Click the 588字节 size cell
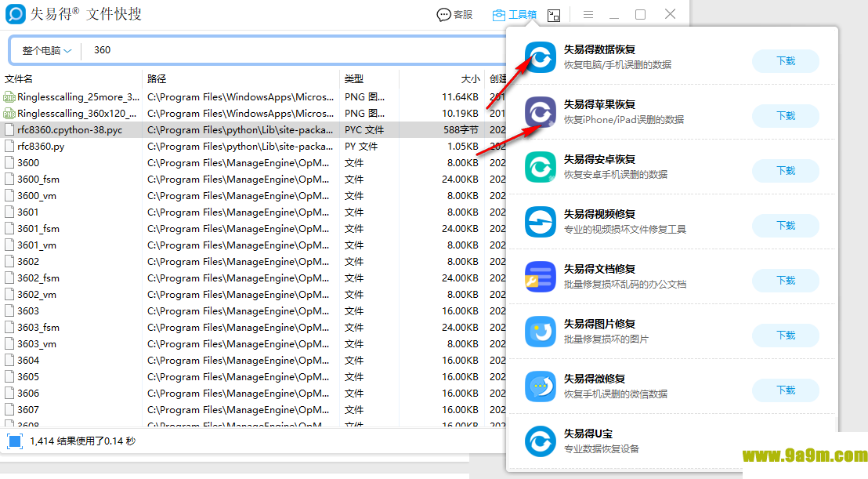 461,130
